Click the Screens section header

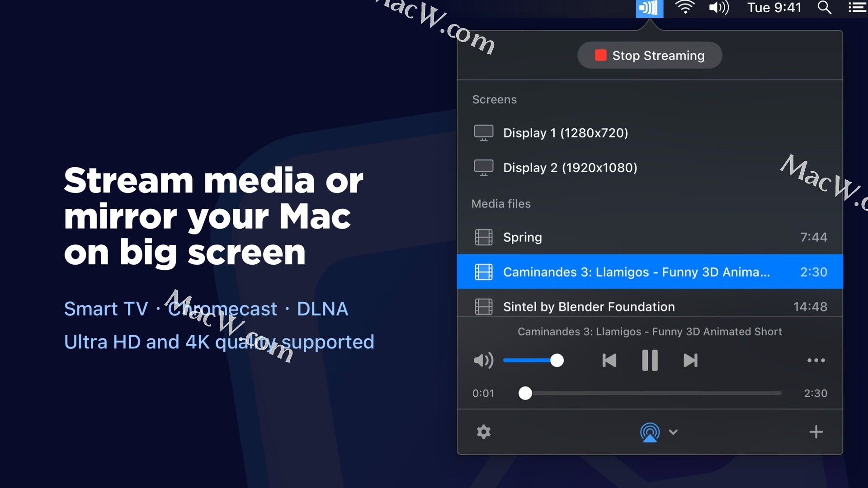[494, 99]
